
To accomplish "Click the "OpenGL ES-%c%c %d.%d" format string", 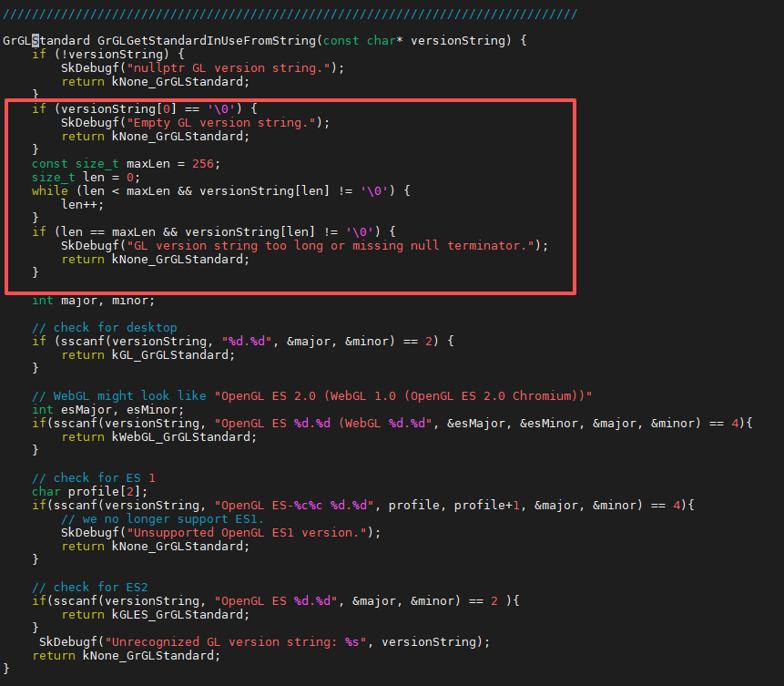I will 294,506.
